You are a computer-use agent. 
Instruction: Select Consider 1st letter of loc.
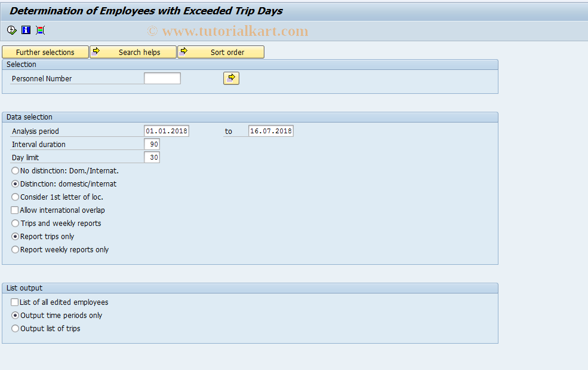15,197
